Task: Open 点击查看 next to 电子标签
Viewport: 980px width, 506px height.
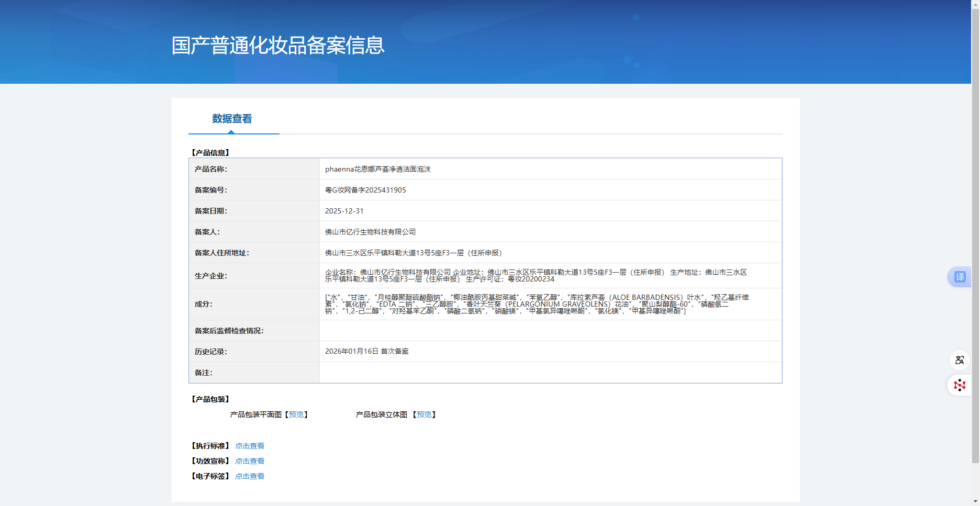Action: point(250,476)
